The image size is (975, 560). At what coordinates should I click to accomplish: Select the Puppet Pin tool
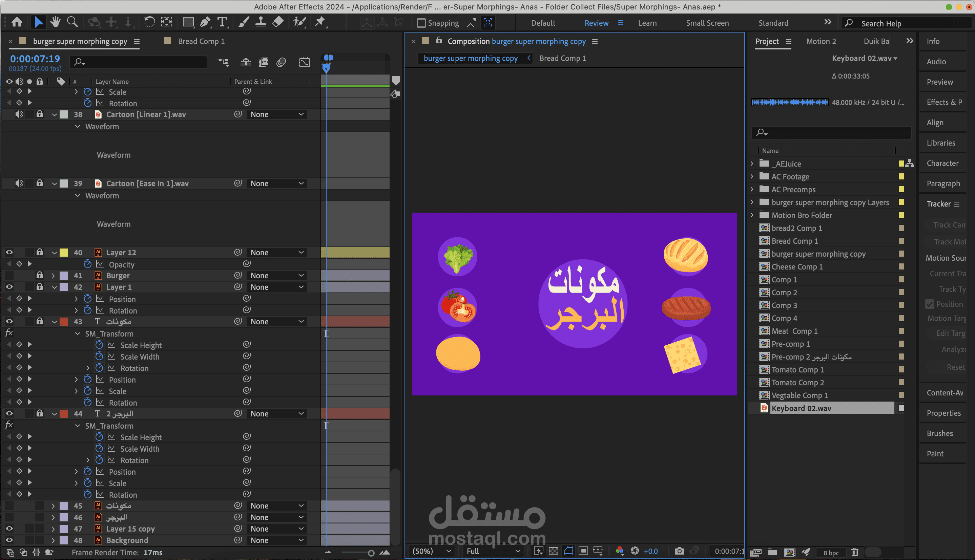pyautogui.click(x=320, y=22)
